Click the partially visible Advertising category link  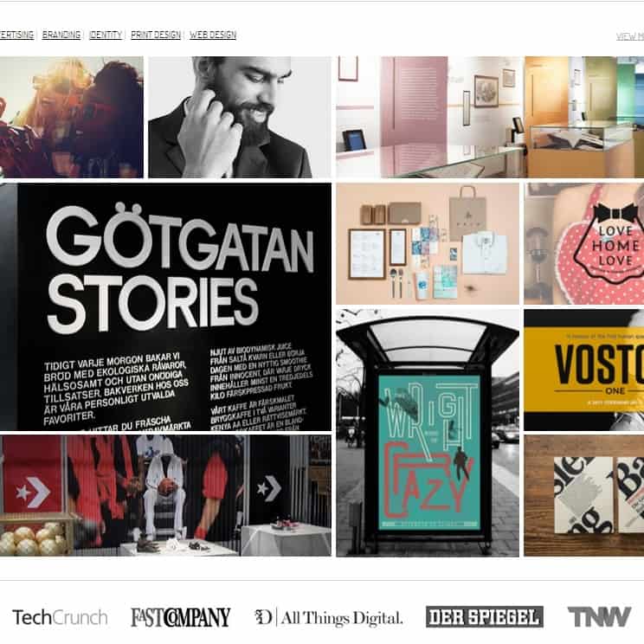(16, 35)
